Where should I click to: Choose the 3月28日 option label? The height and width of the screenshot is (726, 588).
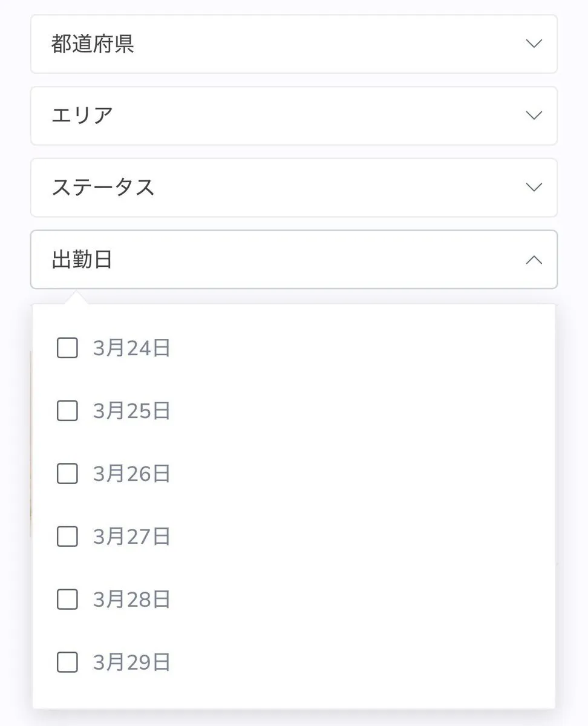click(132, 600)
